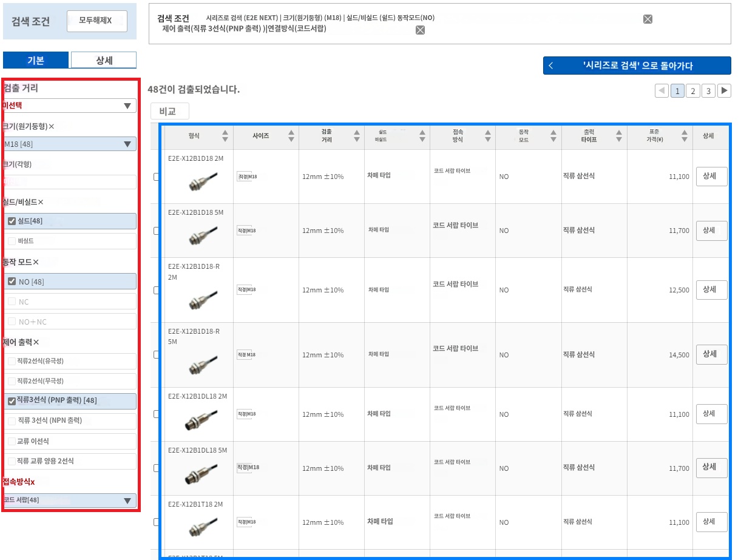Return to '시리즈로 검색' button

[637, 66]
